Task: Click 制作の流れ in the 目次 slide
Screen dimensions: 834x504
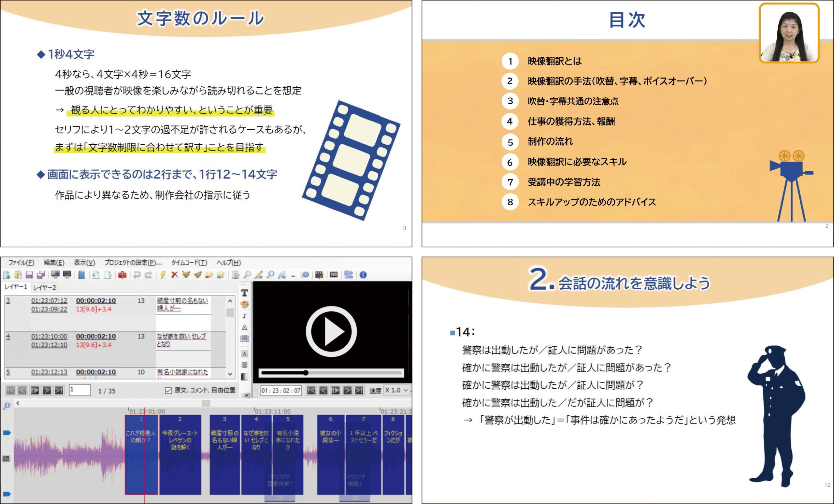Action: [x=550, y=141]
